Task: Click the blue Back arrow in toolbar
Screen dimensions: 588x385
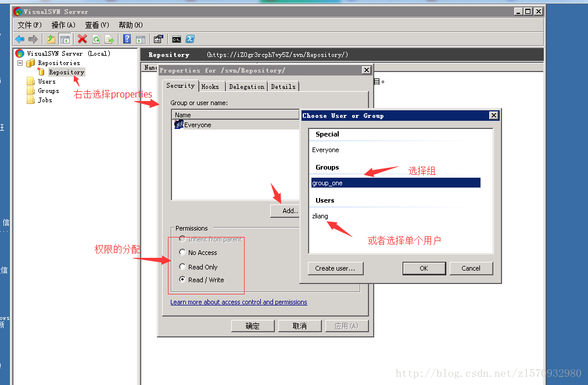Action: [20, 39]
